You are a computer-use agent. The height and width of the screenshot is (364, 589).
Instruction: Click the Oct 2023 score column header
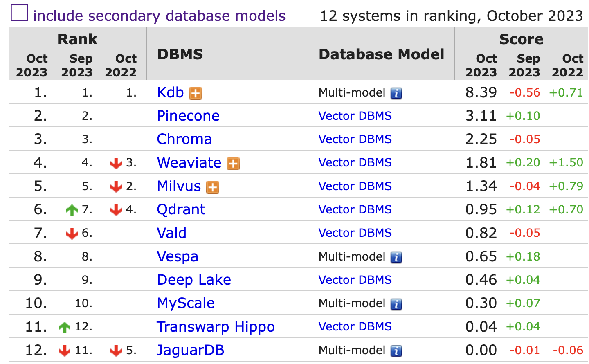pyautogui.click(x=481, y=65)
